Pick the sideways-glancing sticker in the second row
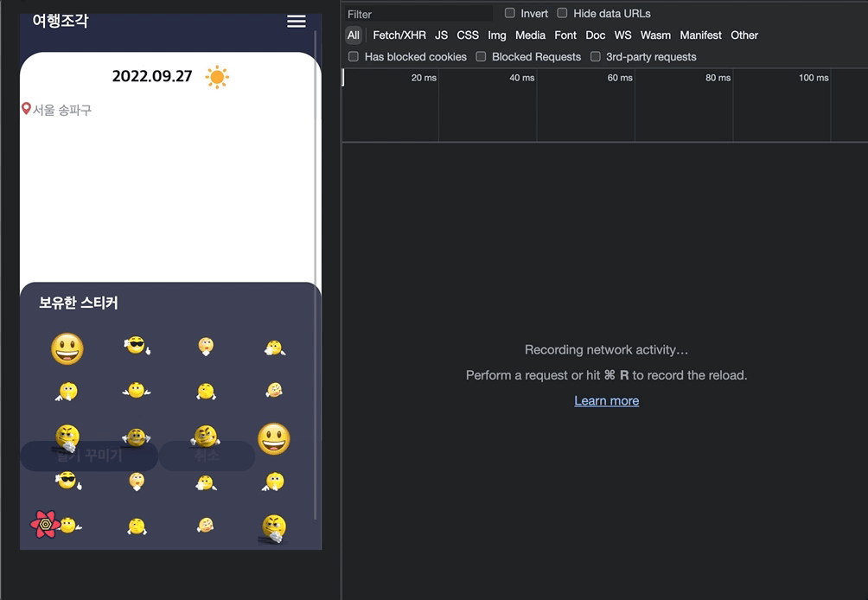Screen dimensions: 868x600 206,392
